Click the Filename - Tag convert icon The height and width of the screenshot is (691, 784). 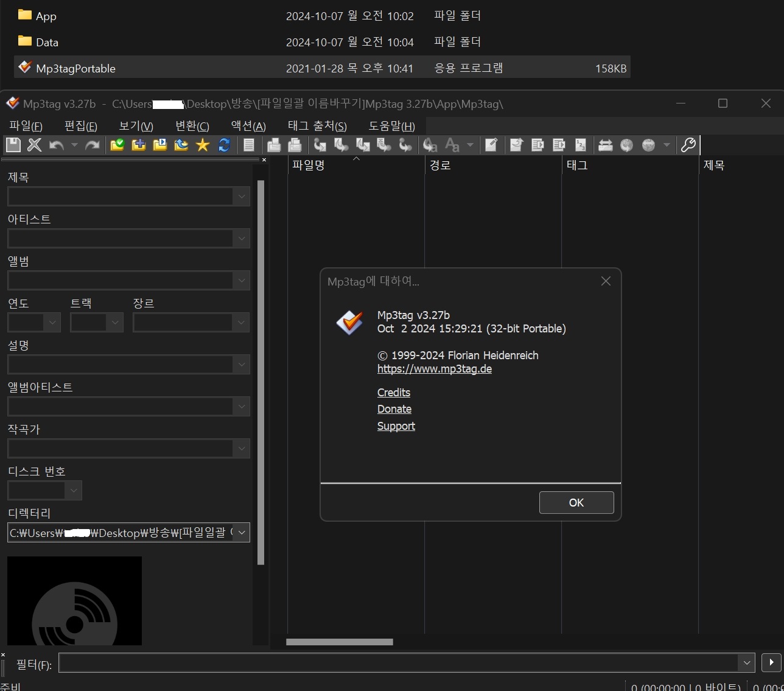[x=341, y=145]
